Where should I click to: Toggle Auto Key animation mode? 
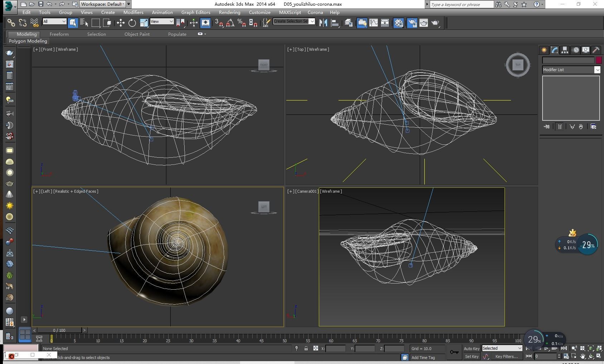tap(472, 349)
